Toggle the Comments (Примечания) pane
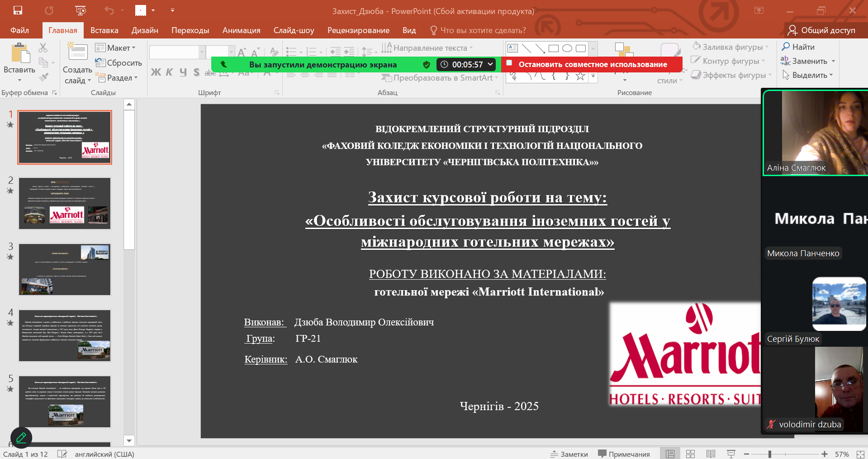 pos(624,454)
